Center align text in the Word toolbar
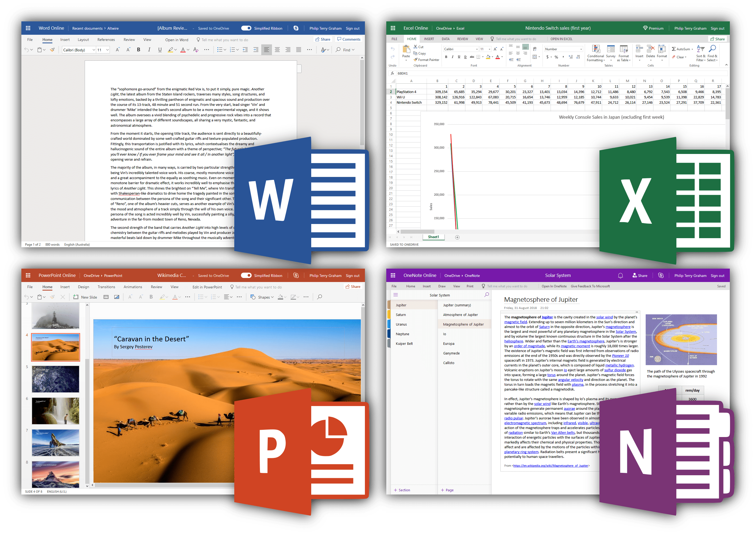Viewport: 756px width, 537px height. (277, 50)
